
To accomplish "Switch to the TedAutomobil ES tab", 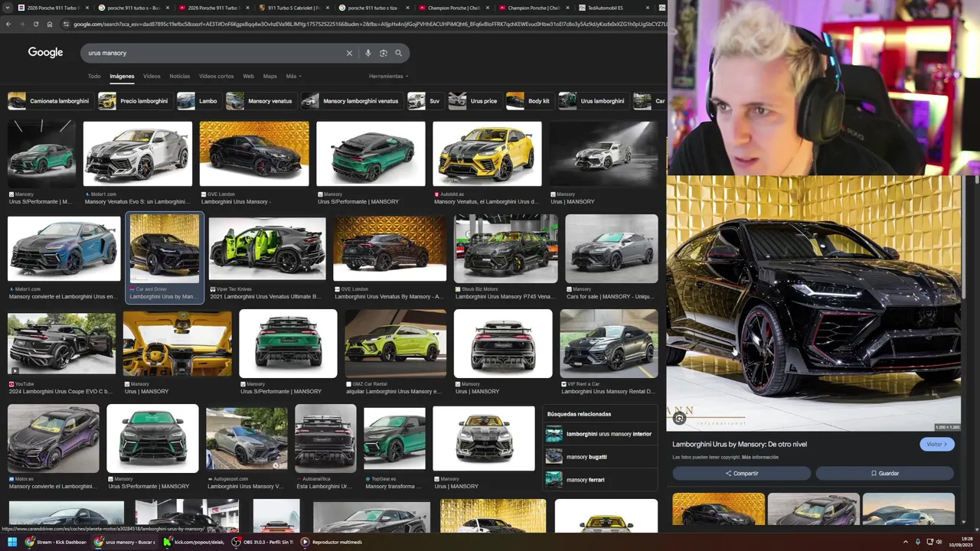I will pyautogui.click(x=609, y=8).
